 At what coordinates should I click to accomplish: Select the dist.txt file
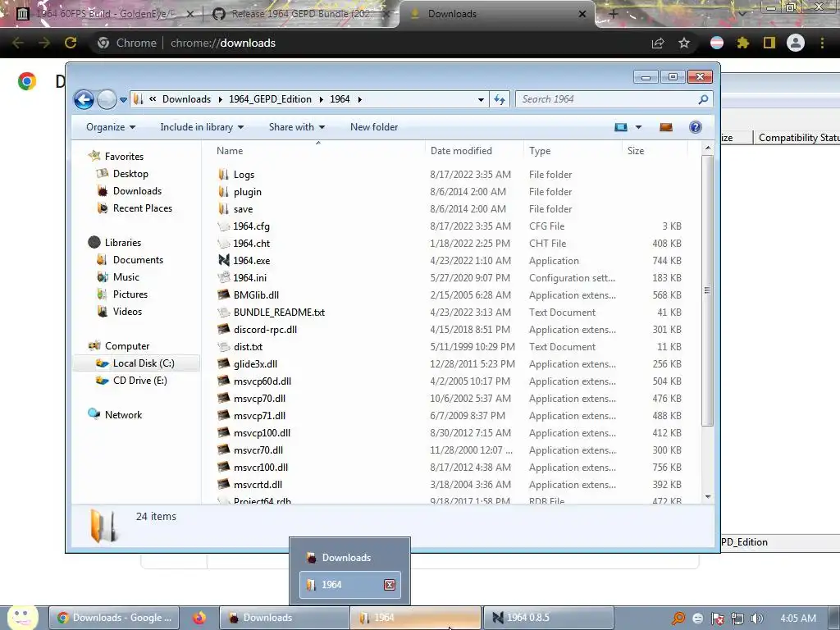[x=248, y=347]
